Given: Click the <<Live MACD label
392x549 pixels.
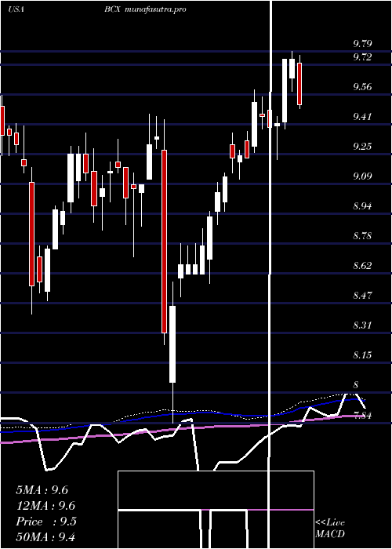Looking at the screenshot, I should tap(330, 528).
